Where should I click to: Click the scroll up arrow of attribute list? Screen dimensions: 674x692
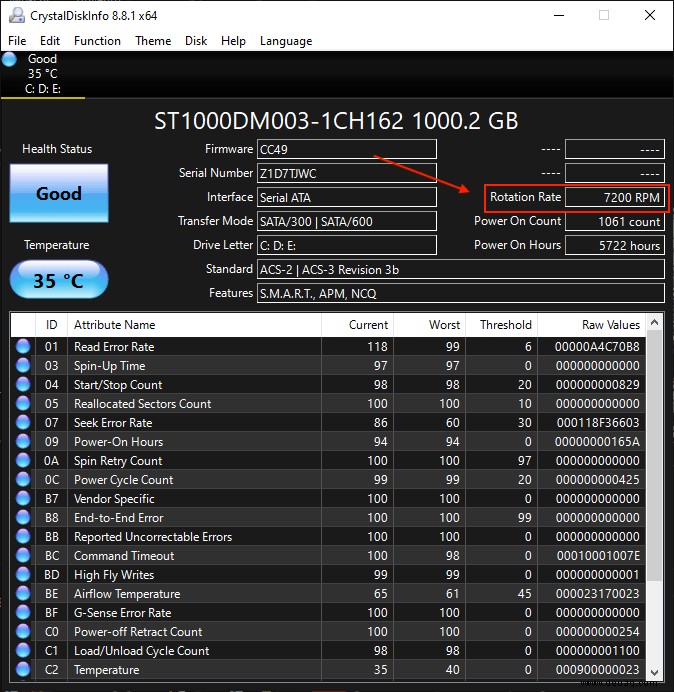click(x=655, y=323)
